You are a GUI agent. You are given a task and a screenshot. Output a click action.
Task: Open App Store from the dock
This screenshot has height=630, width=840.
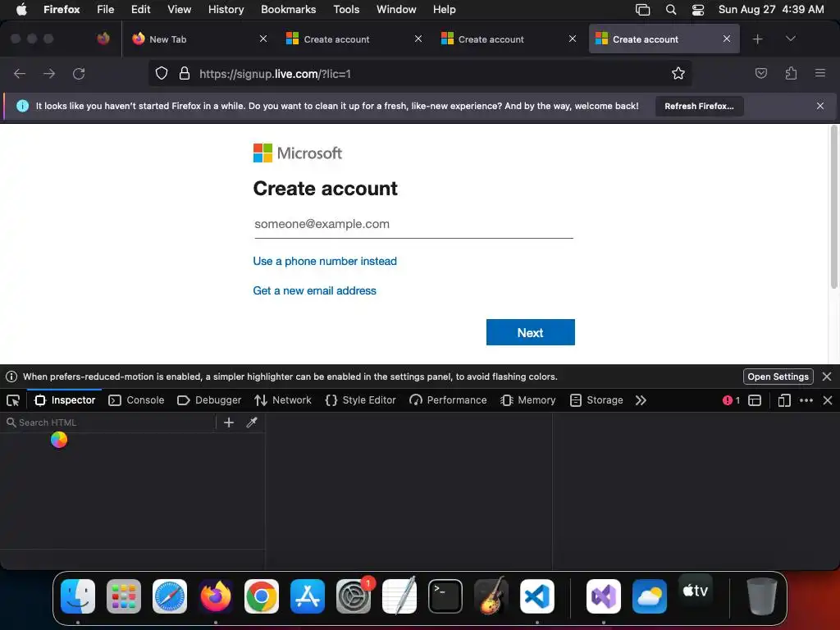(x=308, y=596)
